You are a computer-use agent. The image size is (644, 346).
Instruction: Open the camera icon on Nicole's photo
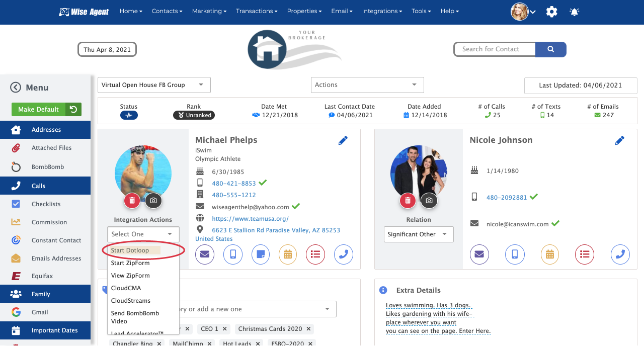click(x=429, y=200)
